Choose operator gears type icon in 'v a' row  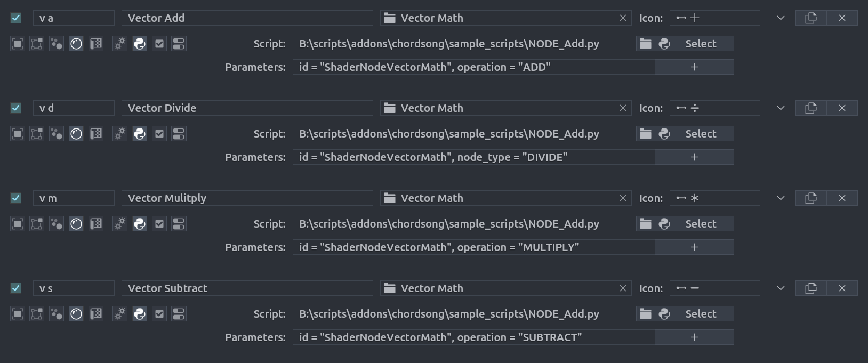(x=120, y=44)
